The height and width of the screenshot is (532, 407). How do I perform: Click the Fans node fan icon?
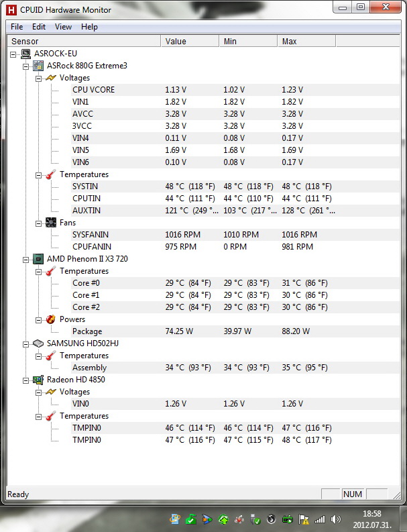pos(52,223)
